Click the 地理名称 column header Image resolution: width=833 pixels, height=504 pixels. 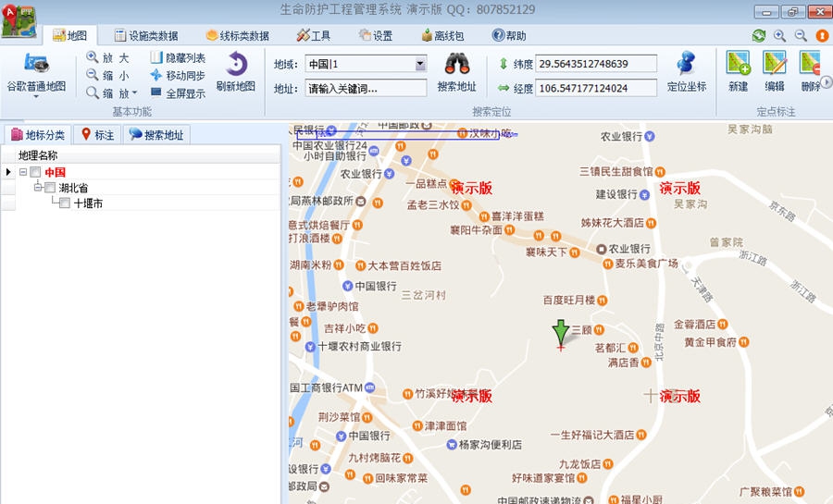click(x=141, y=155)
